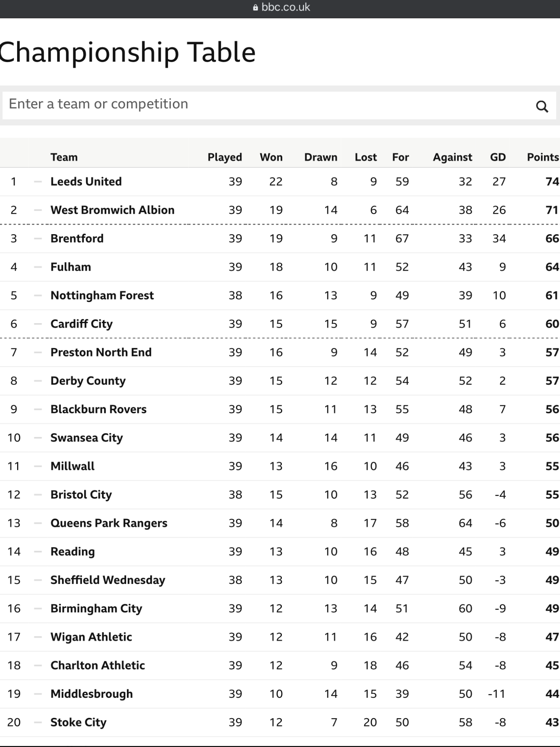Click the search magnifier icon
The image size is (560, 747).
[542, 106]
